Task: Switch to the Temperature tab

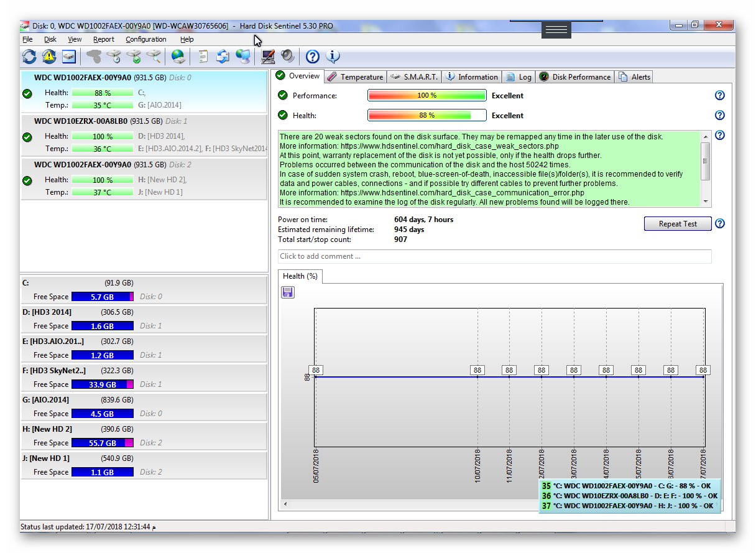Action: click(355, 77)
